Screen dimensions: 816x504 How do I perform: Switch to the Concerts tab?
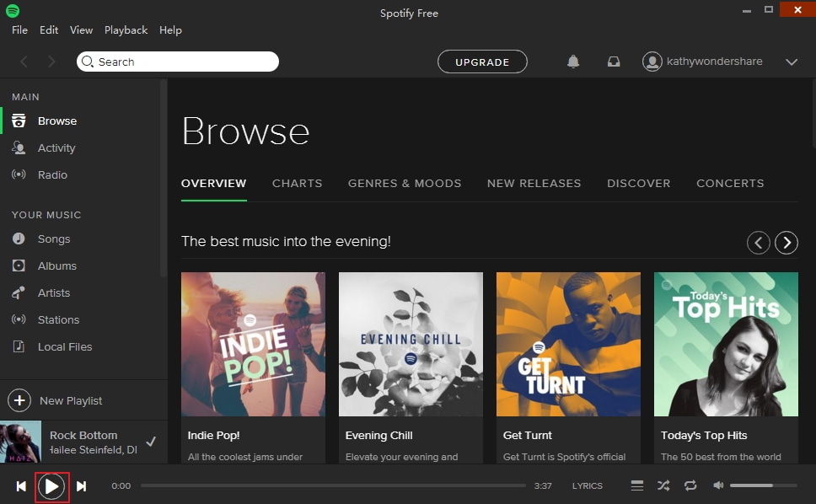point(730,183)
